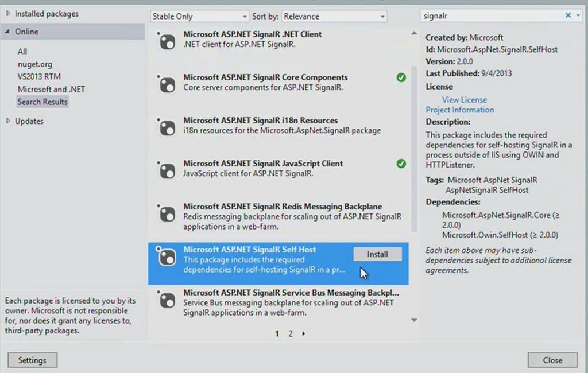Expand the Updates section
This screenshot has width=588, height=373.
tap(8, 121)
